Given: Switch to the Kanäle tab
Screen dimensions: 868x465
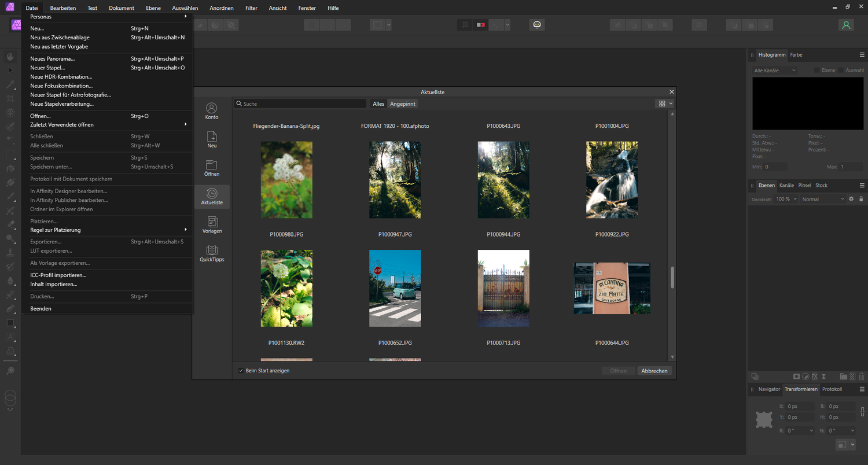Looking at the screenshot, I should coord(786,186).
